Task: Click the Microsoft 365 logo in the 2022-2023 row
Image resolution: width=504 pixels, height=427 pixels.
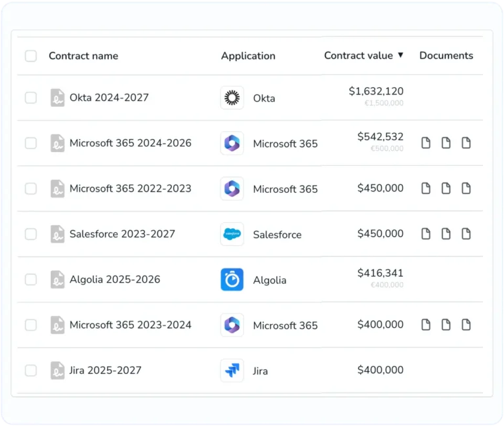Action: coord(232,189)
